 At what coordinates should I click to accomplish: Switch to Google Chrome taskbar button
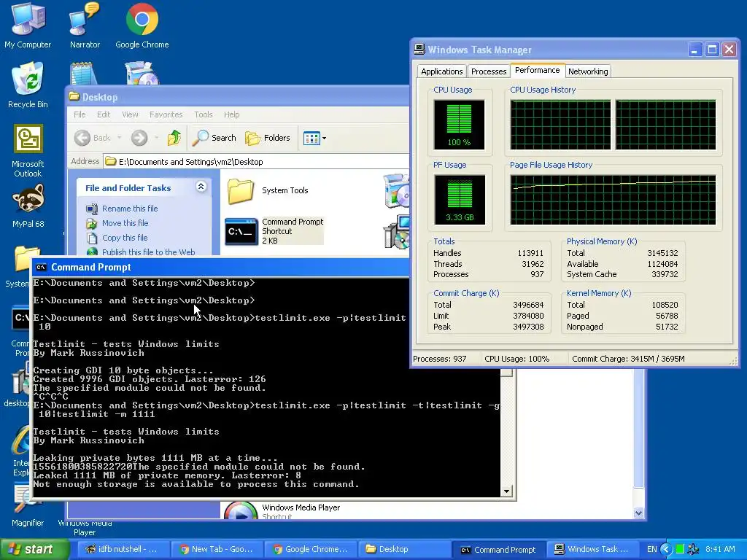point(310,549)
